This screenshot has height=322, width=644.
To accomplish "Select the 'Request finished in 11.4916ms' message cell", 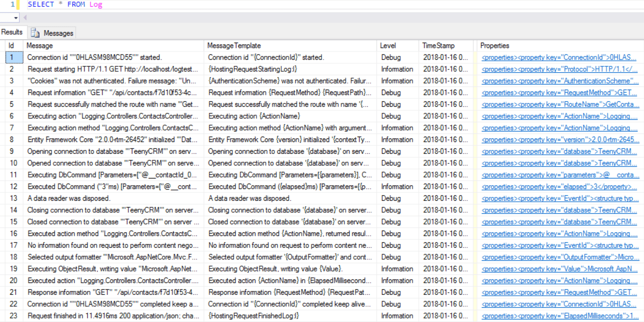I will coord(113,316).
